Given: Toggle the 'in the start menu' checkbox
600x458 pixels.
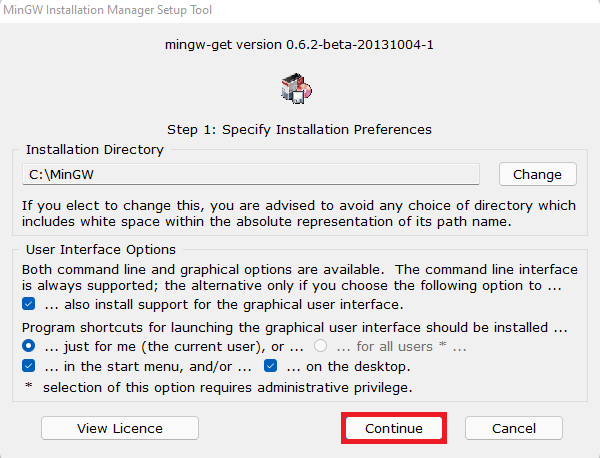Looking at the screenshot, I should click(29, 367).
